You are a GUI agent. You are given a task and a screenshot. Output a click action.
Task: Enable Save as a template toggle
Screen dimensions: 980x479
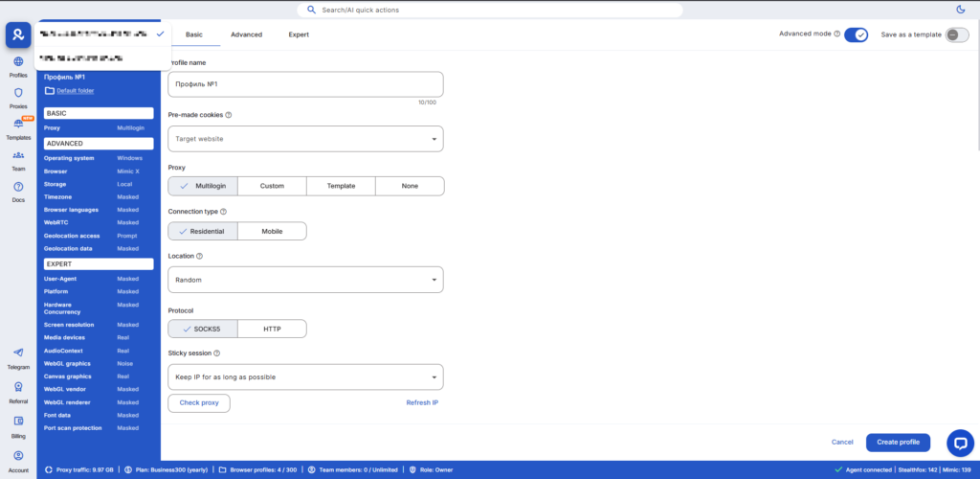point(956,34)
